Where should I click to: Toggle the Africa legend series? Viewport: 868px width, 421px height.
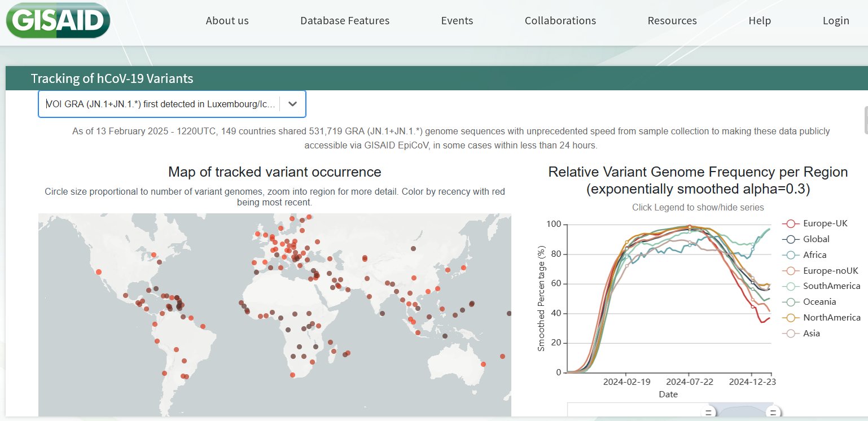814,255
